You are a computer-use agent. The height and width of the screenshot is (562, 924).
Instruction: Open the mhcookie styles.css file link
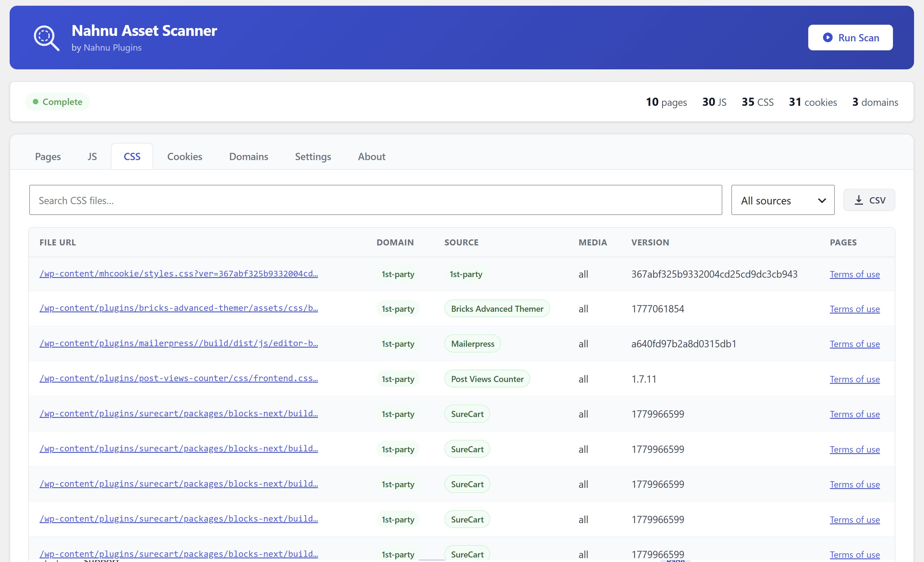[x=178, y=273]
